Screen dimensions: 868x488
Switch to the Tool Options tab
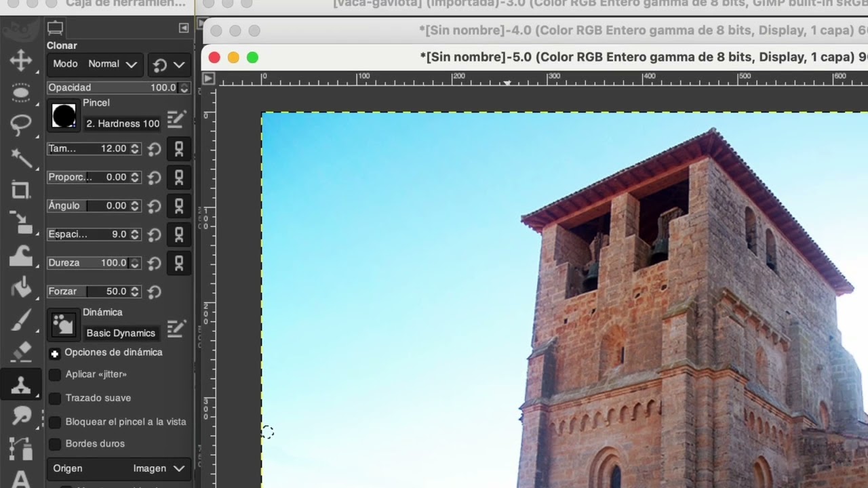click(55, 28)
